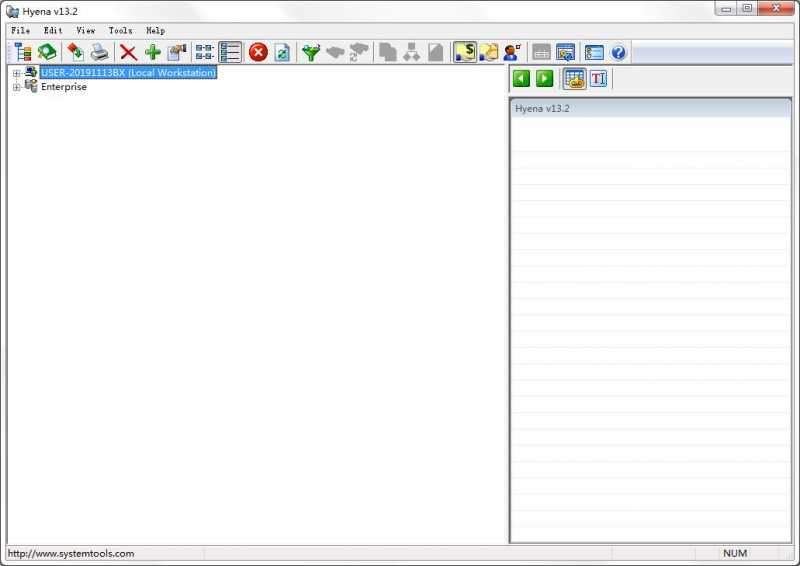Click the green plus add icon
The height and width of the screenshot is (566, 800).
click(153, 53)
